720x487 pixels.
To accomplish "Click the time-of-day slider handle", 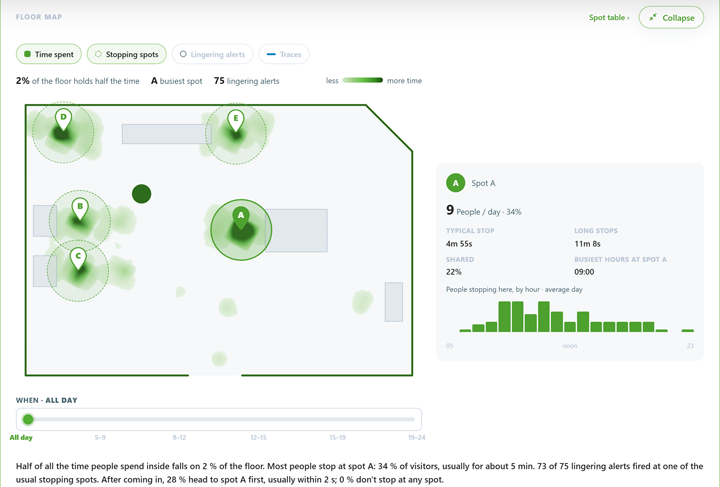I will click(28, 419).
